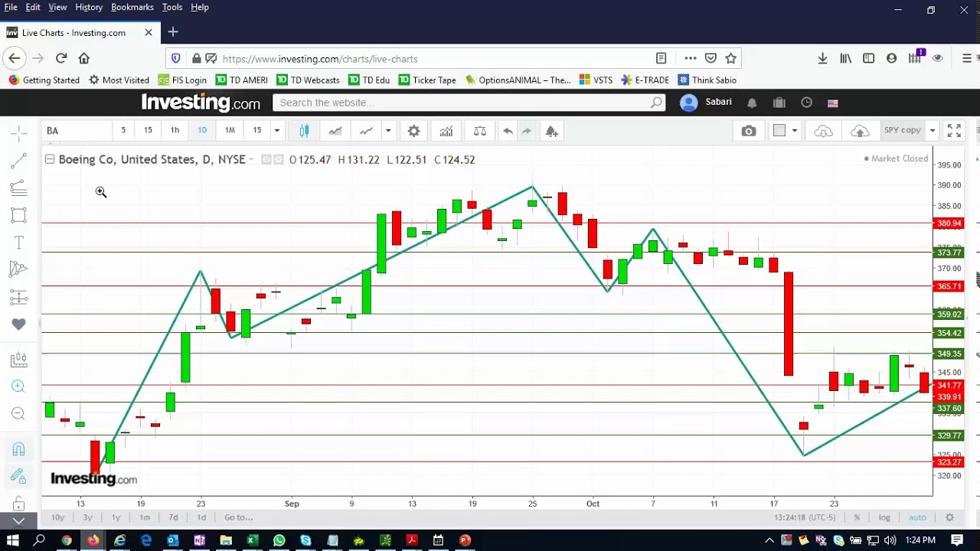Save chart layout to cloud
The width and height of the screenshot is (980, 551).
click(x=860, y=131)
